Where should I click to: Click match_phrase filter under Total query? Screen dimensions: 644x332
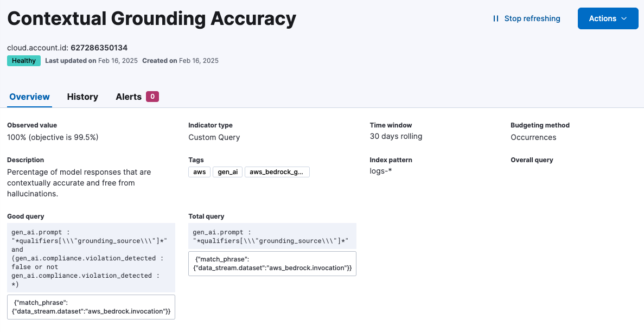click(x=272, y=264)
